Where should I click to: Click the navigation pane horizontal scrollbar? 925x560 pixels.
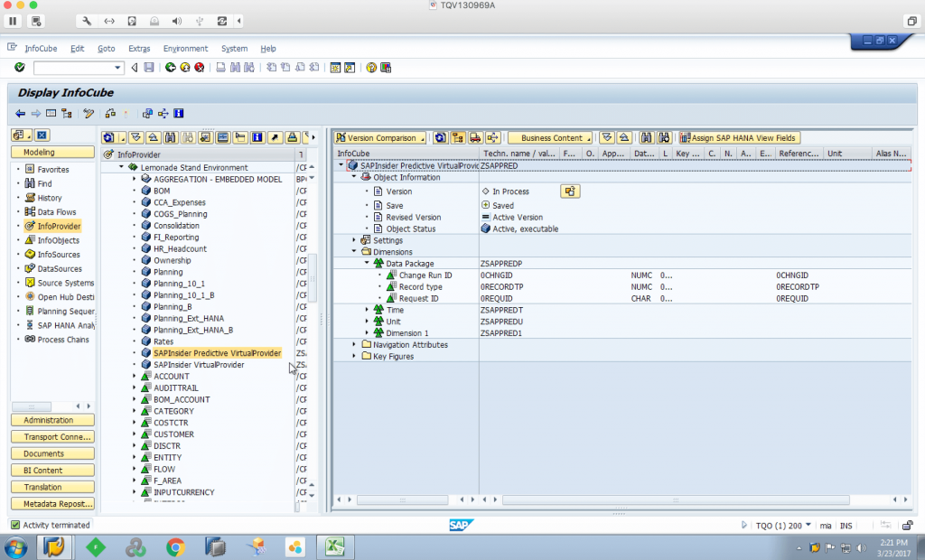point(32,406)
